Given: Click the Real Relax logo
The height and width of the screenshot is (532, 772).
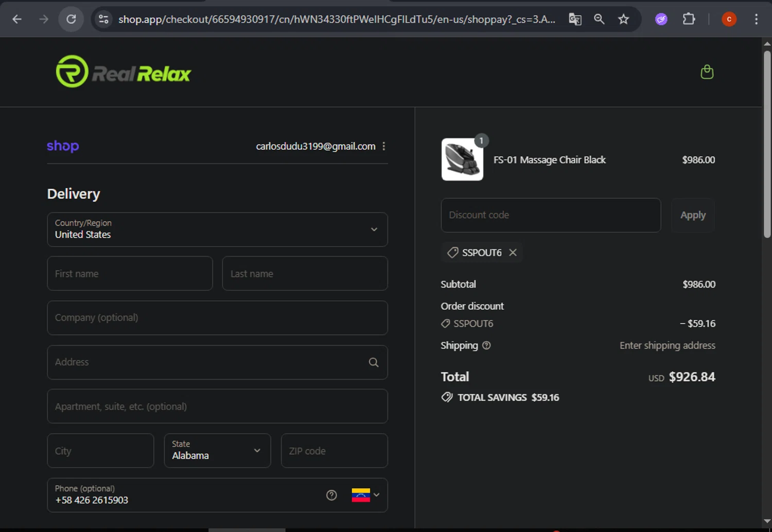Looking at the screenshot, I should point(124,72).
